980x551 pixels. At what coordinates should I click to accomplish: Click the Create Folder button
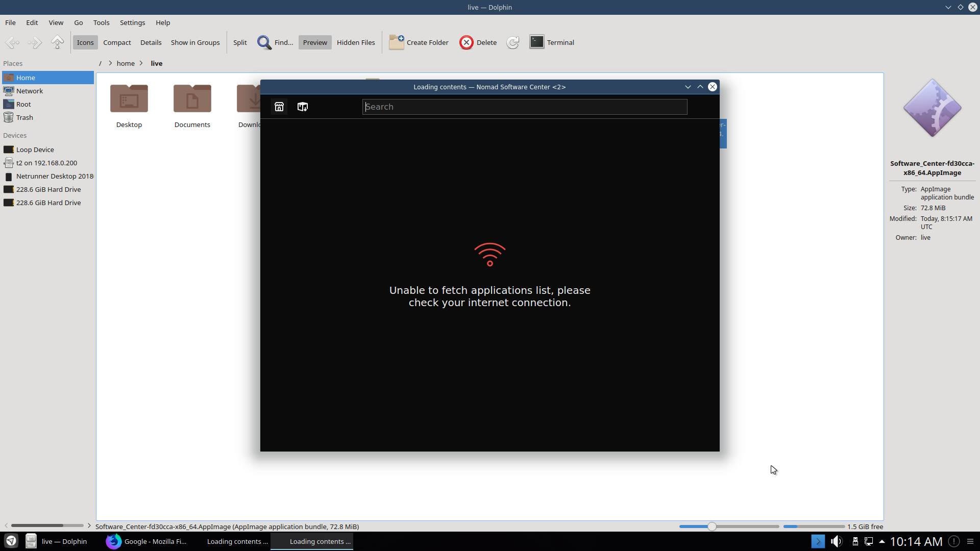click(418, 42)
